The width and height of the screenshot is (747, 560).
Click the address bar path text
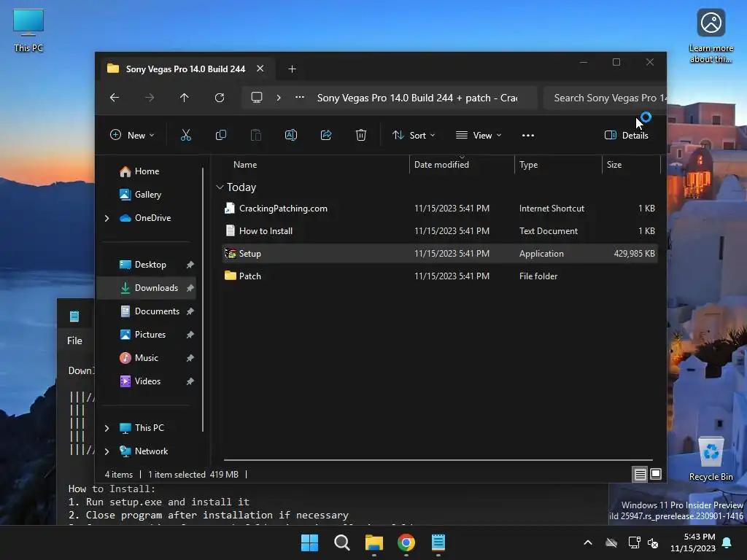(417, 98)
